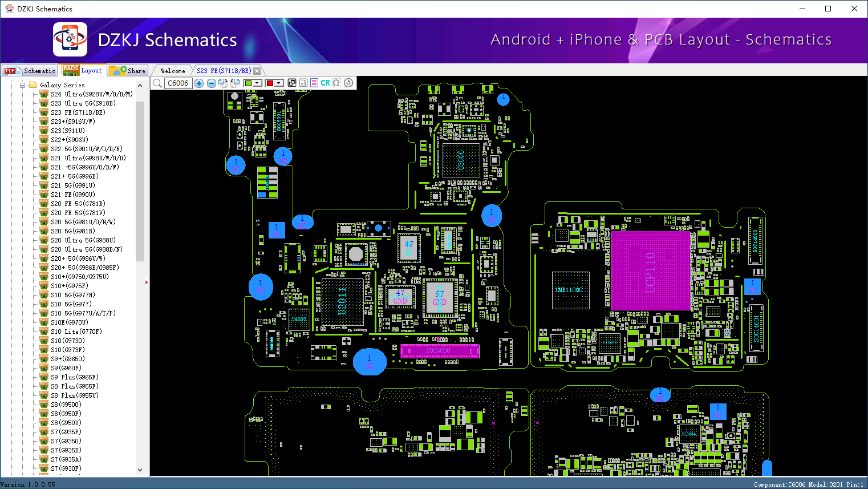The image size is (868, 489).
Task: Toggle the CR component display button
Action: [x=325, y=83]
